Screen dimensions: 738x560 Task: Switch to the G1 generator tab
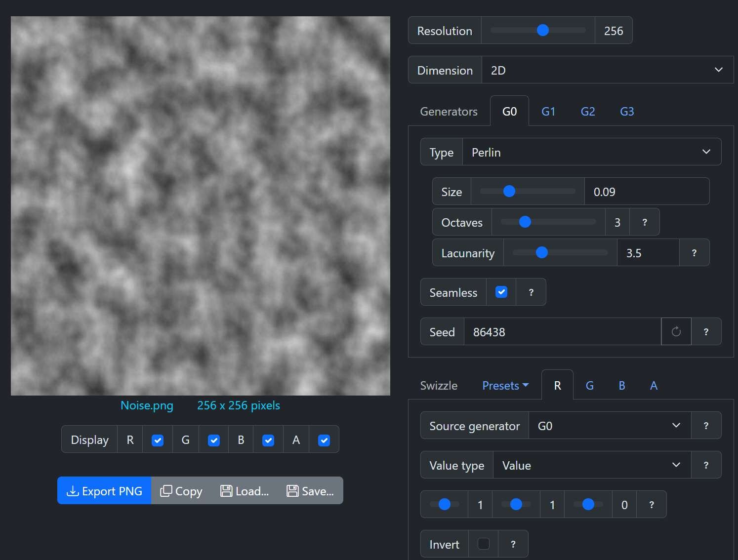(548, 111)
